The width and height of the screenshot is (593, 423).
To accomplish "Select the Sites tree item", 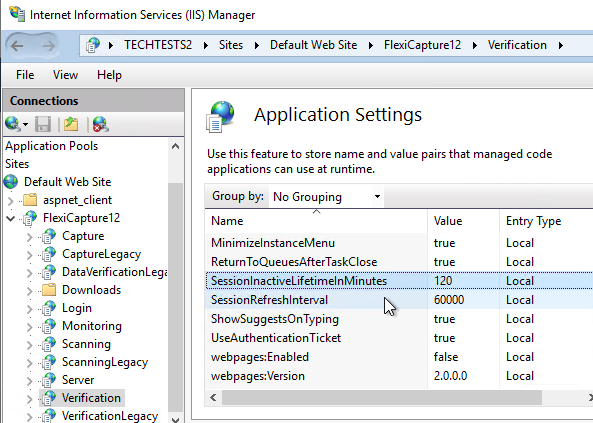I will 17,164.
